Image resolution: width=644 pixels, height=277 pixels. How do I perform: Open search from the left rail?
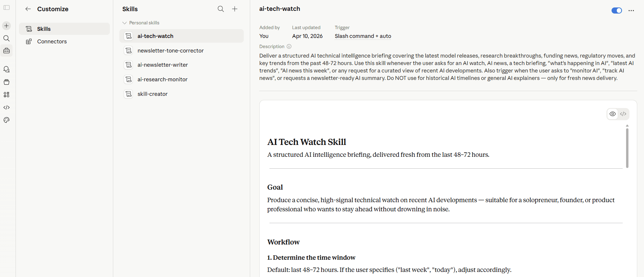point(6,38)
